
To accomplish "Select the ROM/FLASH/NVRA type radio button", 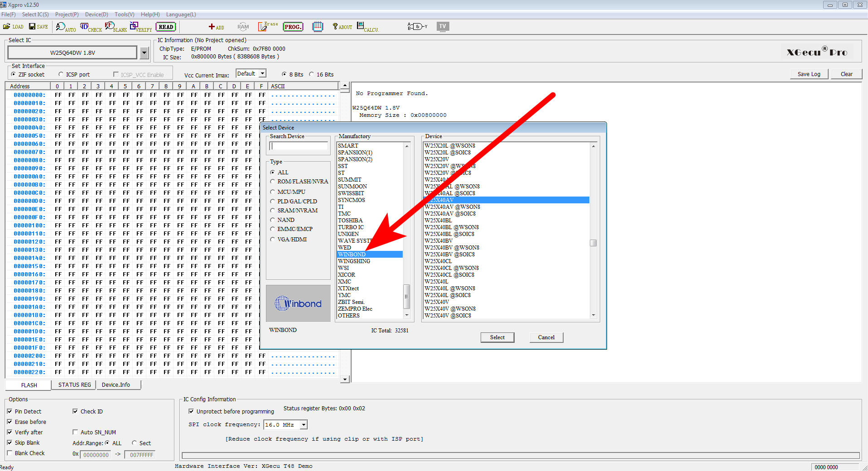I will (x=273, y=182).
